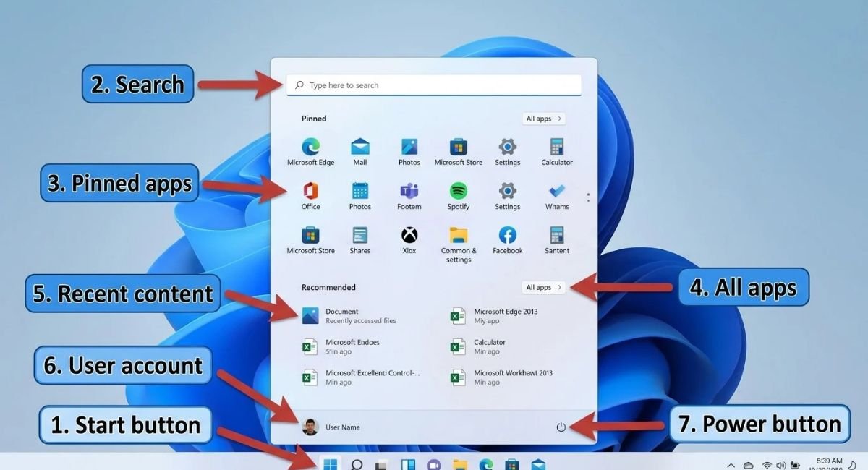Image resolution: width=868 pixels, height=470 pixels.
Task: Open Microsoft Excellenti Control- recommended file
Action: [x=361, y=377]
